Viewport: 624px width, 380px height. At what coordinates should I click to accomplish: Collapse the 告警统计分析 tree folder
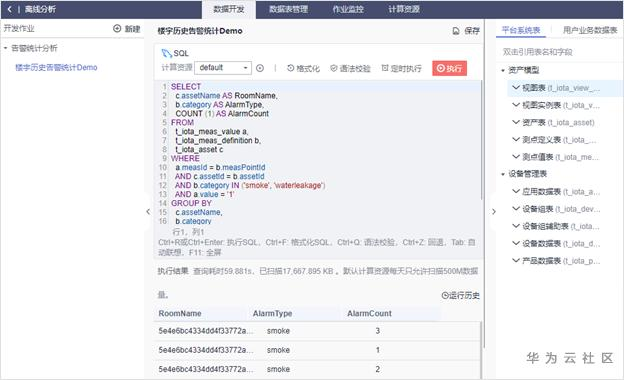click(6, 48)
